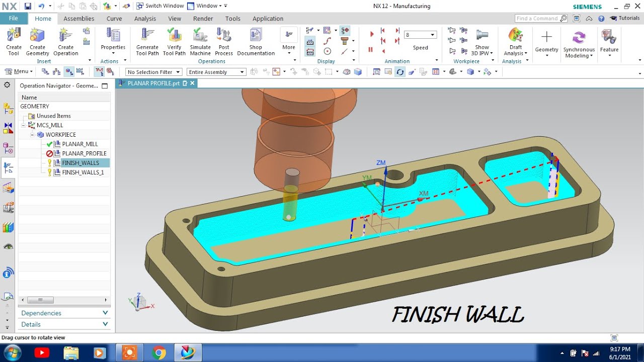The image size is (644, 362).
Task: Open the File menu
Action: click(x=14, y=18)
